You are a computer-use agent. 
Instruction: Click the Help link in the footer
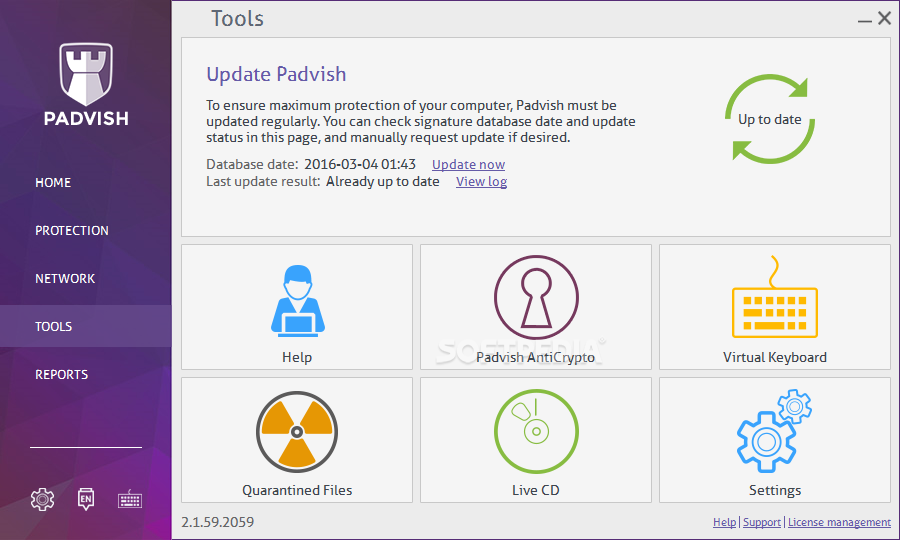pyautogui.click(x=724, y=522)
